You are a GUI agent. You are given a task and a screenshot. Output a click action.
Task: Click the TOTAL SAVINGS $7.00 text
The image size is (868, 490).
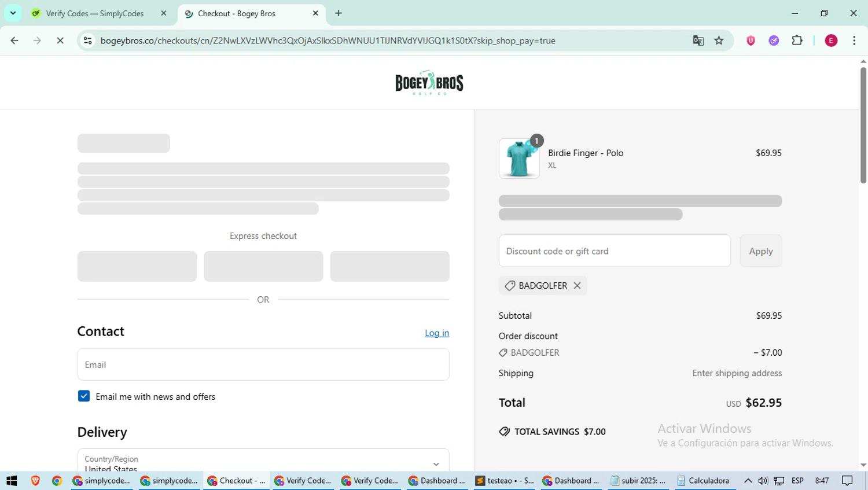(560, 432)
